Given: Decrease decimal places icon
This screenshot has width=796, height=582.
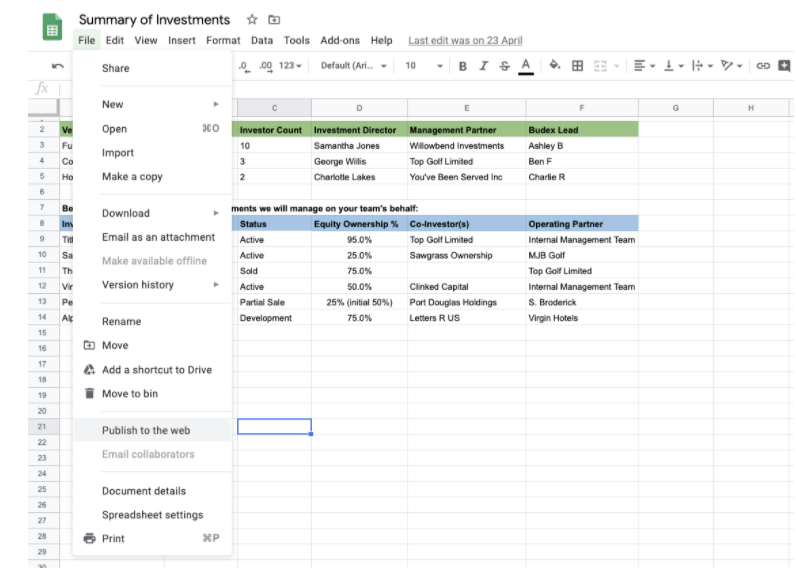Looking at the screenshot, I should tap(244, 66).
